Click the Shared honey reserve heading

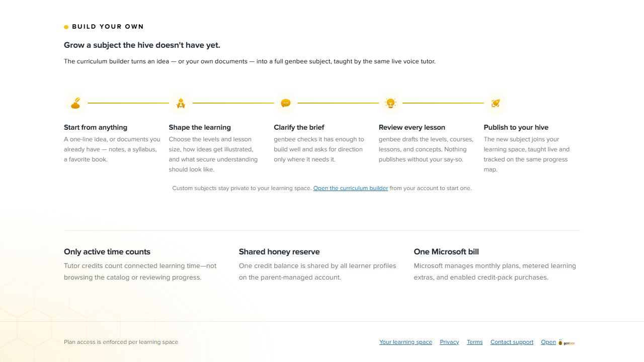tap(279, 252)
